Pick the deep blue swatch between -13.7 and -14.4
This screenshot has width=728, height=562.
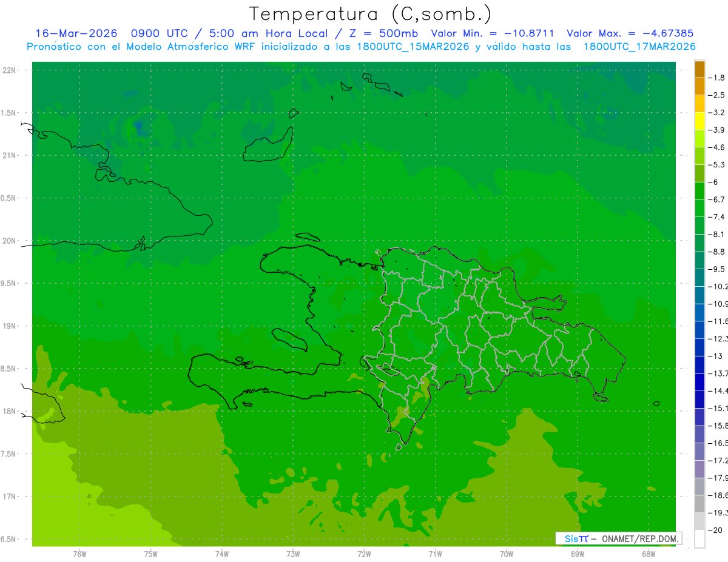(x=699, y=382)
